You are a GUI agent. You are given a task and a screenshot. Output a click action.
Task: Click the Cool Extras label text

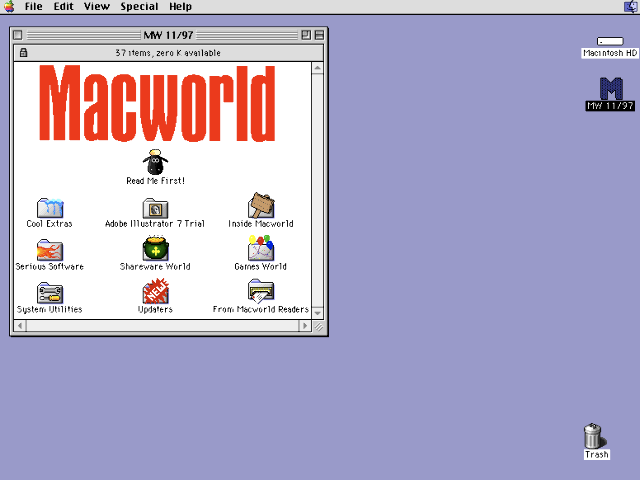pyautogui.click(x=49, y=224)
